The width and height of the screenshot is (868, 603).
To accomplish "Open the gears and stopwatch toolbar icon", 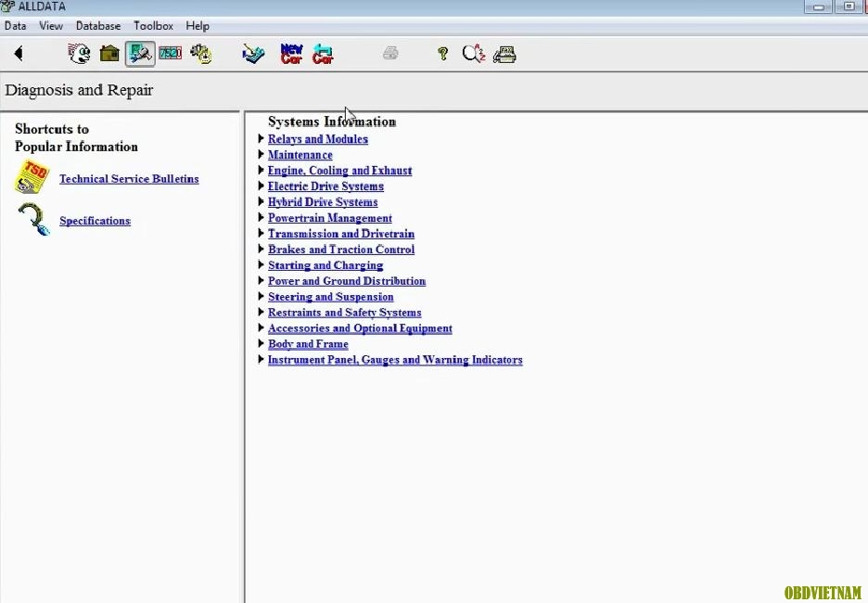I will (x=201, y=54).
